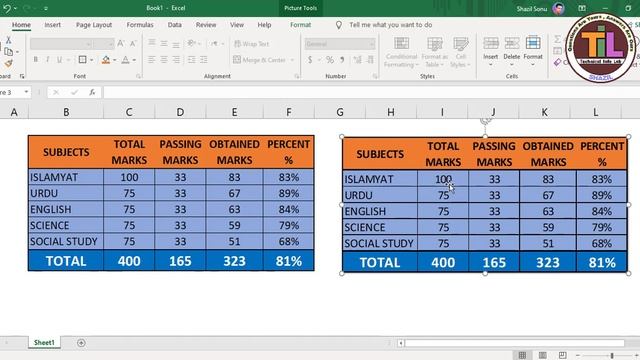Apply Percent Style icon
640x360 pixels.
pyautogui.click(x=330, y=60)
